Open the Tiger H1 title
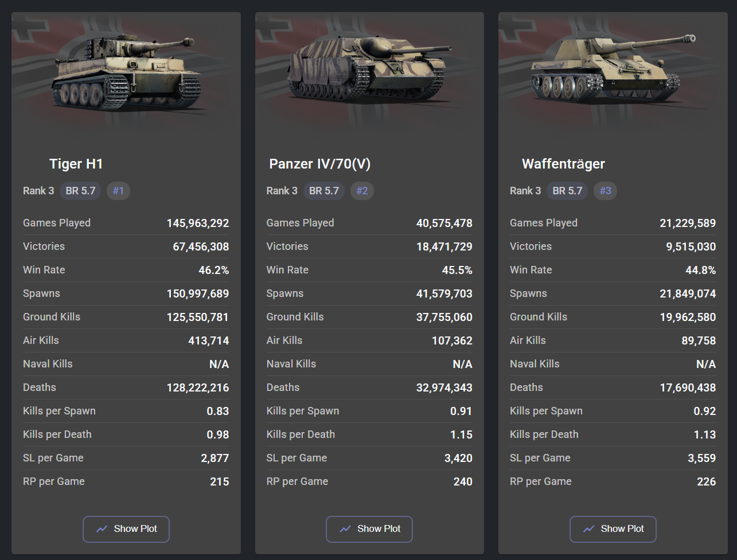This screenshot has width=737, height=560. pyautogui.click(x=76, y=164)
